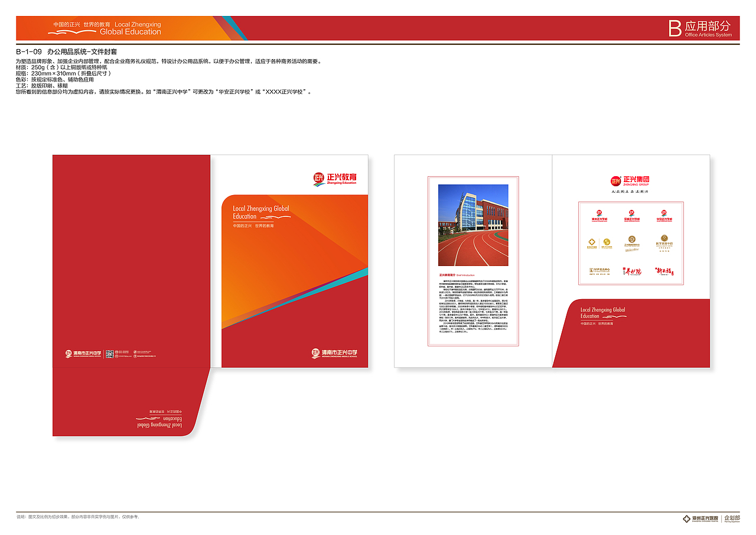Select the heading 应用部分
This screenshot has width=756, height=535.
[708, 26]
